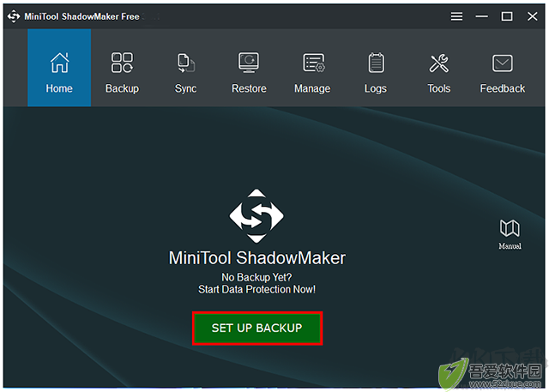The height and width of the screenshot is (392, 549).
Task: Open the Tools tab
Action: tap(438, 73)
